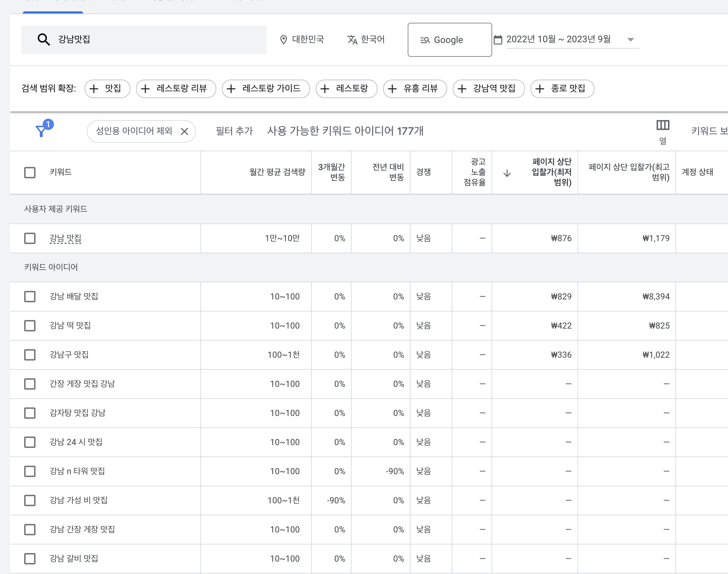This screenshot has width=728, height=574.
Task: Click the filter funnel icon
Action: point(42,131)
